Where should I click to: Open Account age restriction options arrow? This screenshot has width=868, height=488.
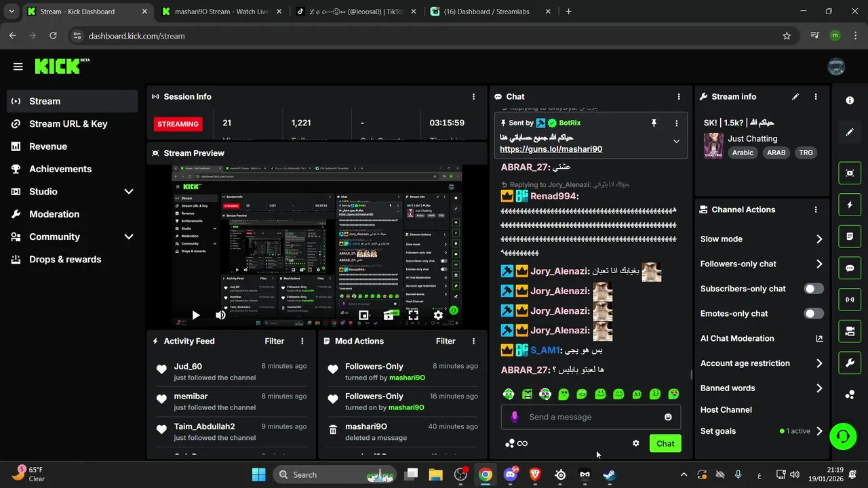(819, 363)
